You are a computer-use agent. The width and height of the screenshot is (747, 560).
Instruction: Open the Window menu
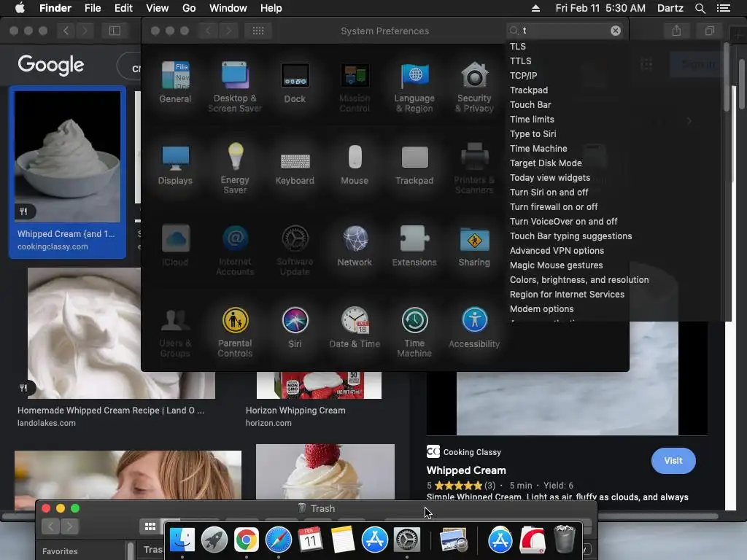[x=228, y=8]
